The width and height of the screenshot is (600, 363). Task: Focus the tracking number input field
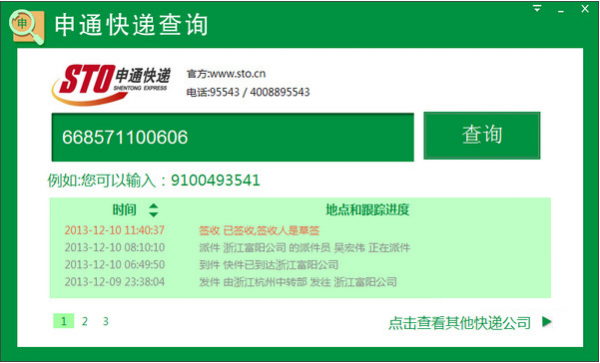tap(233, 137)
